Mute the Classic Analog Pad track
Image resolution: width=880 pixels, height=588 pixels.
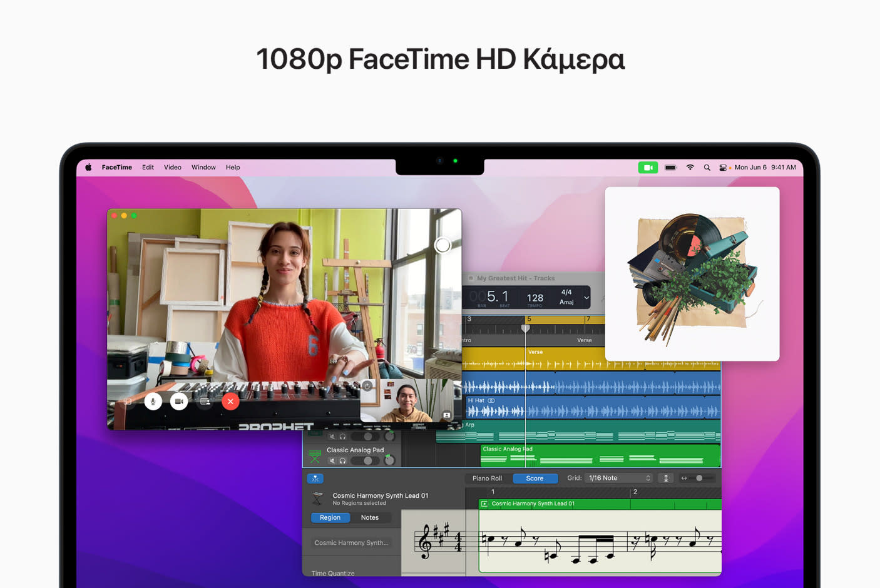pyautogui.click(x=332, y=461)
